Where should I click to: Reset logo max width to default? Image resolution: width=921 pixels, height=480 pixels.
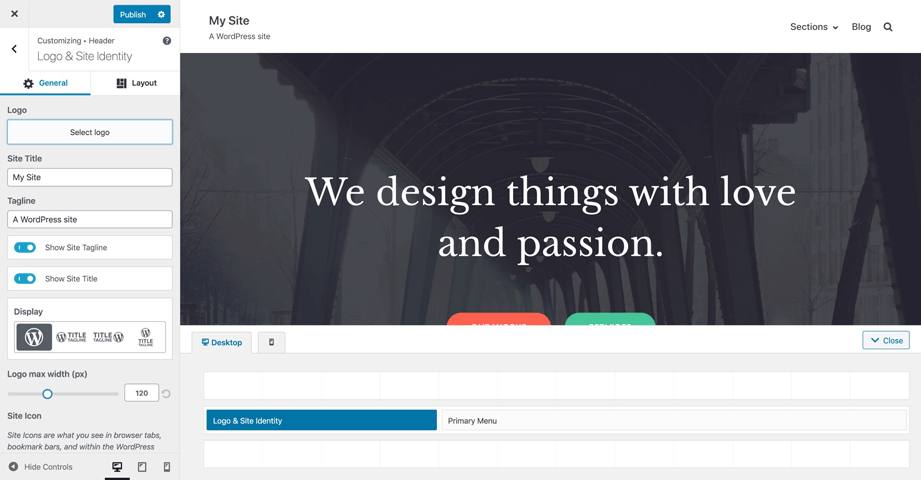166,394
